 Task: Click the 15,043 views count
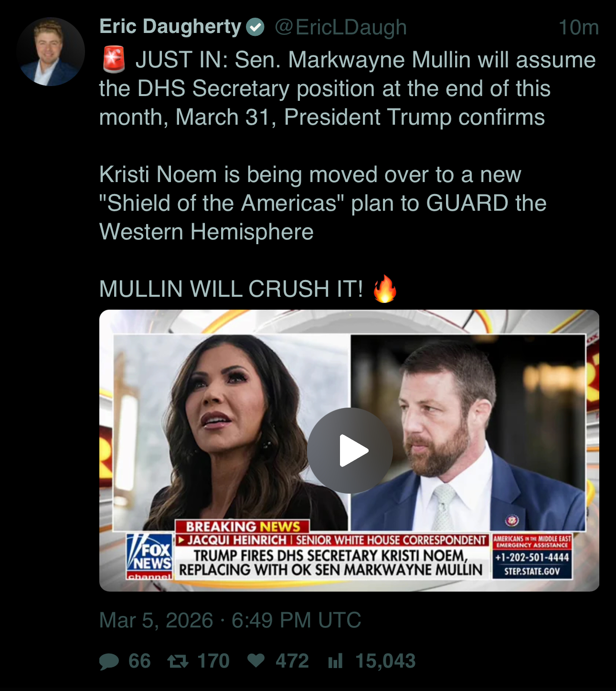(385, 661)
